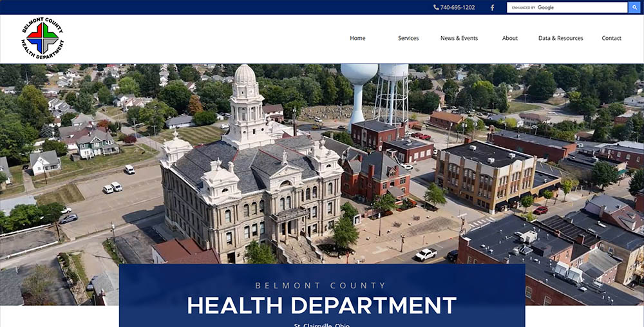Screen dimensions: 644x327
Task: Open the About menu
Action: (509, 38)
